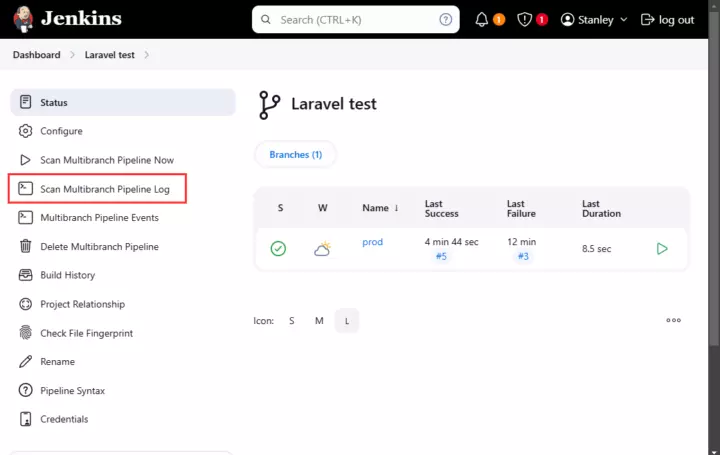
Task: Click Delete Multibranch Pipeline
Action: [x=99, y=247]
